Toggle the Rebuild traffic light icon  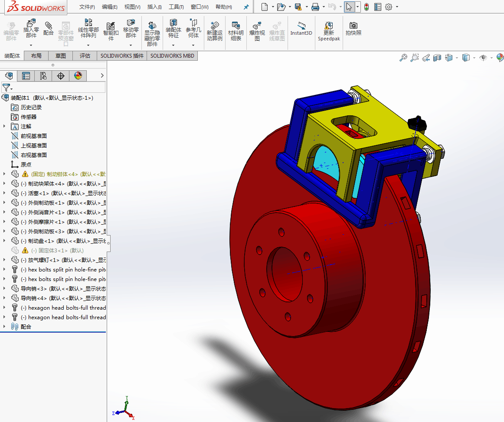click(367, 7)
